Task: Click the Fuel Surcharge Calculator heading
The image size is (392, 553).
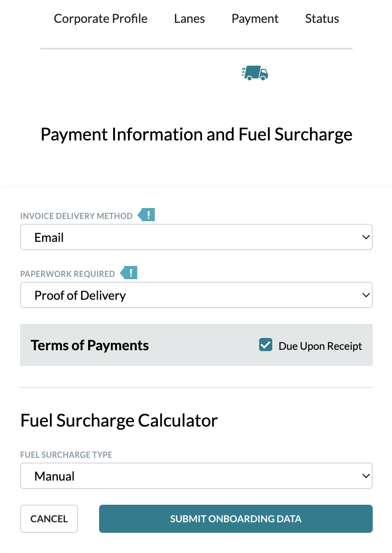Action: tap(119, 420)
